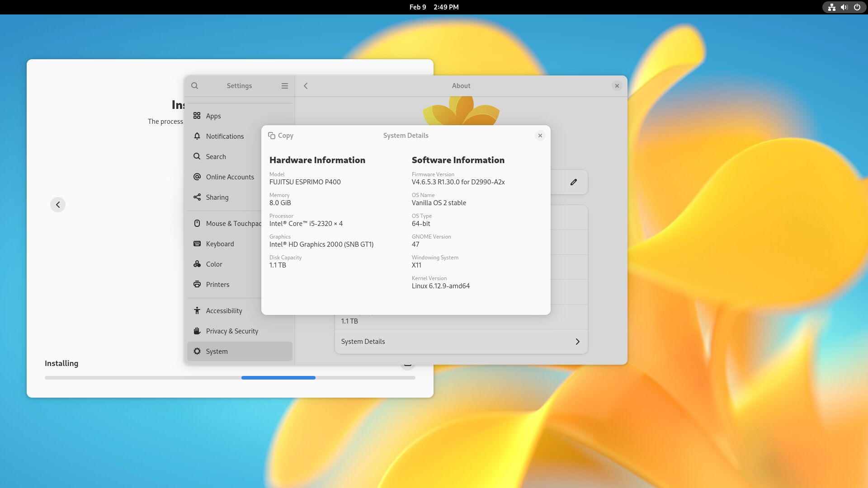Click the Keyboard icon in sidebar
This screenshot has height=488, width=868.
coord(197,244)
